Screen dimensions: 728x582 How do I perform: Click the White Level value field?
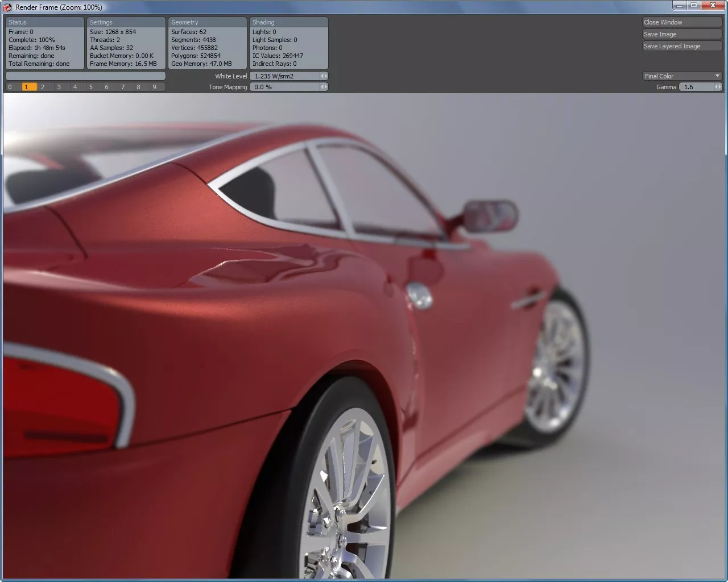coord(284,76)
